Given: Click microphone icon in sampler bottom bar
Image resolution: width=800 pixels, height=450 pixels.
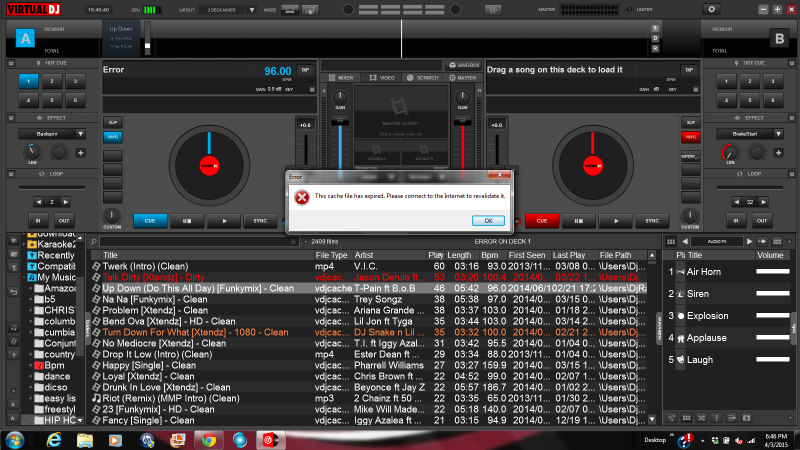Looking at the screenshot, I should coord(716,418).
